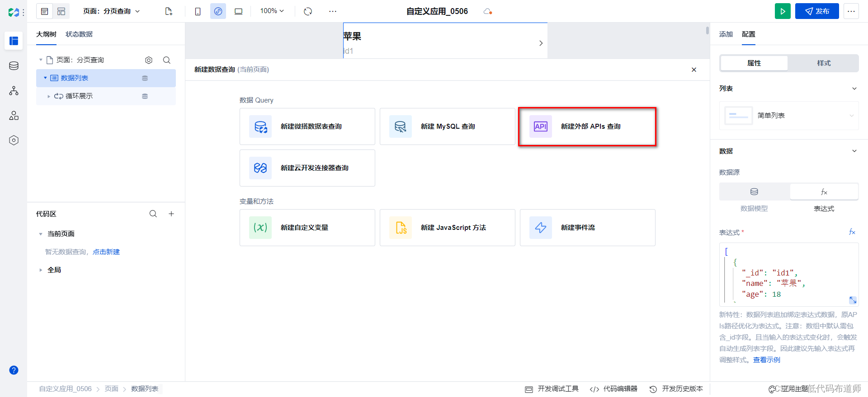Close the 新建数据查询 dialog
This screenshot has width=868, height=397.
tap(694, 70)
